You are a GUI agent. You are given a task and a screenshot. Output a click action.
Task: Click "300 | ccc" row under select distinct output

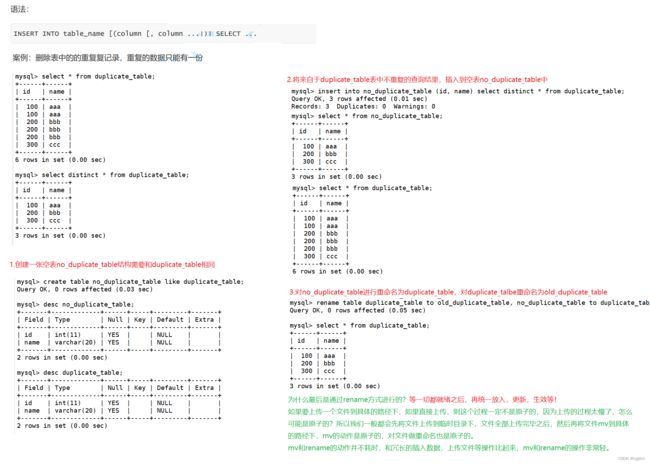point(44,221)
